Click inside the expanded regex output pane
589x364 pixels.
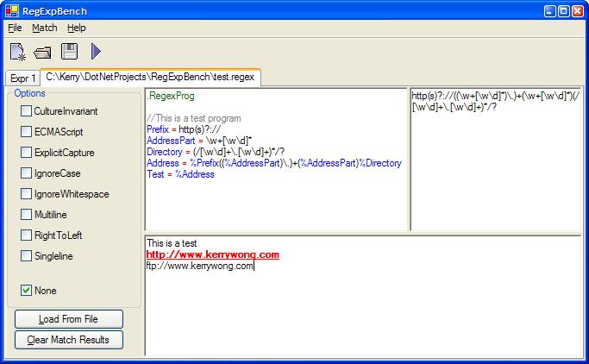tap(496, 160)
